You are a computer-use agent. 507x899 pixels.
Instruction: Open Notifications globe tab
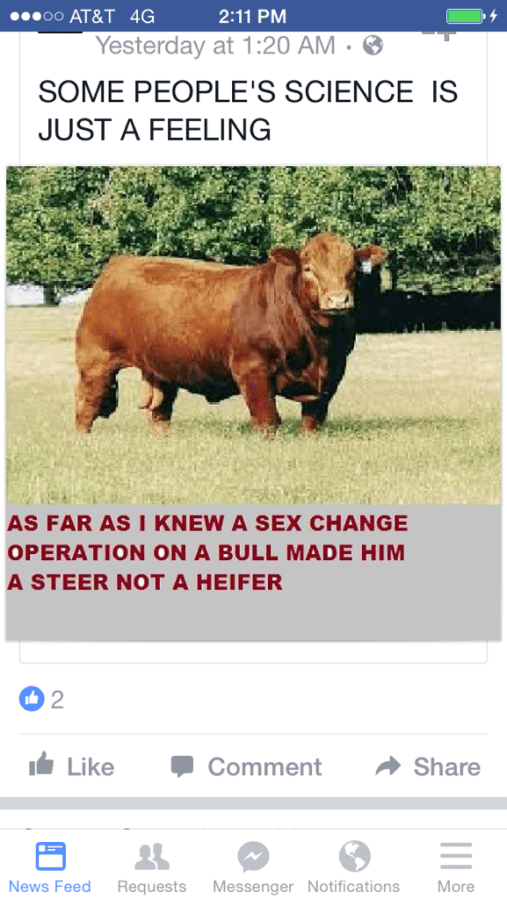point(354,857)
